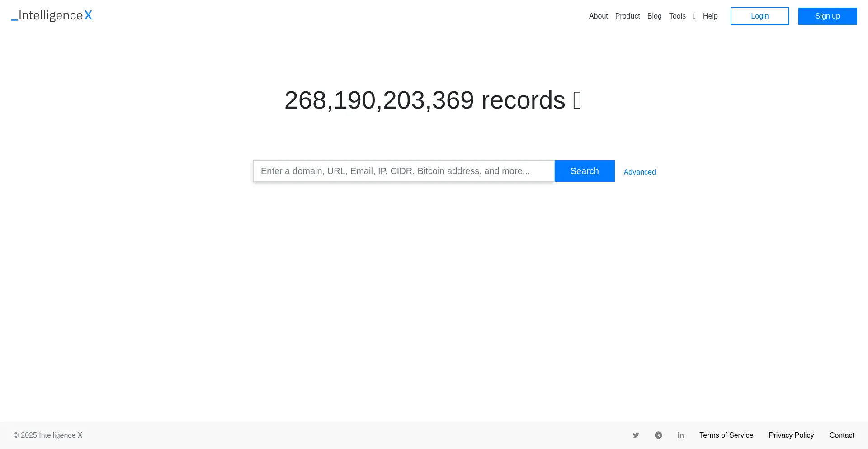The width and height of the screenshot is (868, 449).
Task: Open the Contact link in footer
Action: point(842,435)
